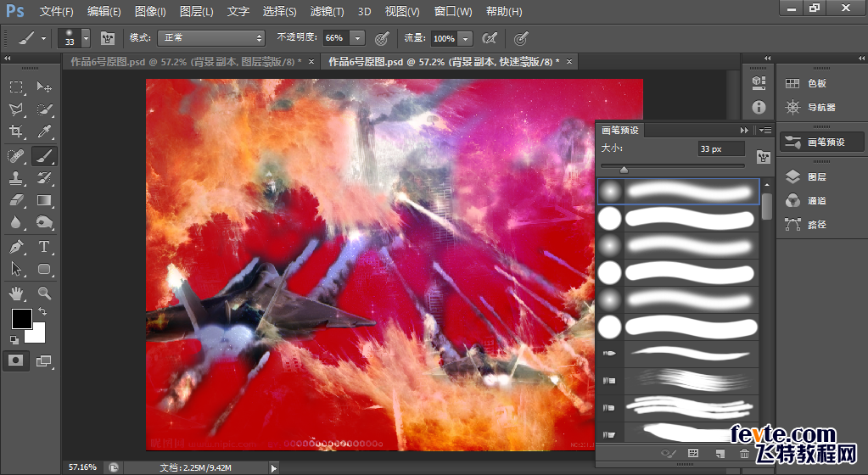Select the Horizontal Type tool

coord(44,247)
